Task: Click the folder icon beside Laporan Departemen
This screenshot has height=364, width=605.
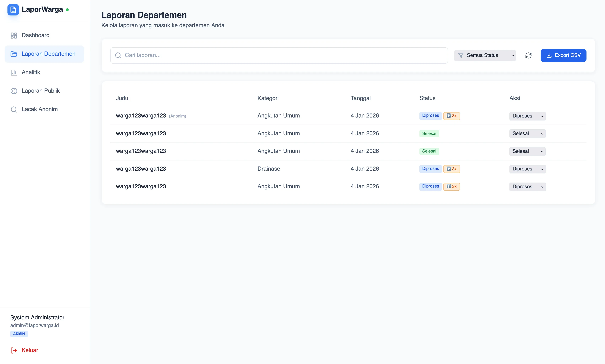Action: point(14,54)
